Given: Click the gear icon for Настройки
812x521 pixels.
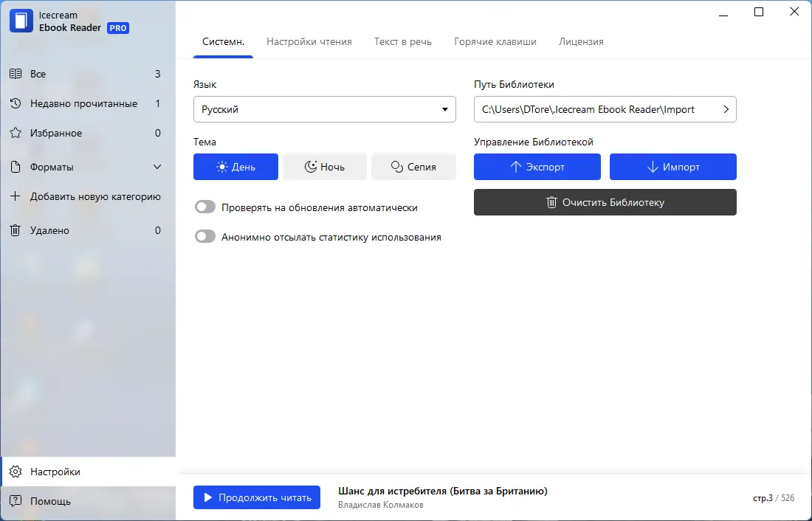Looking at the screenshot, I should pyautogui.click(x=16, y=472).
